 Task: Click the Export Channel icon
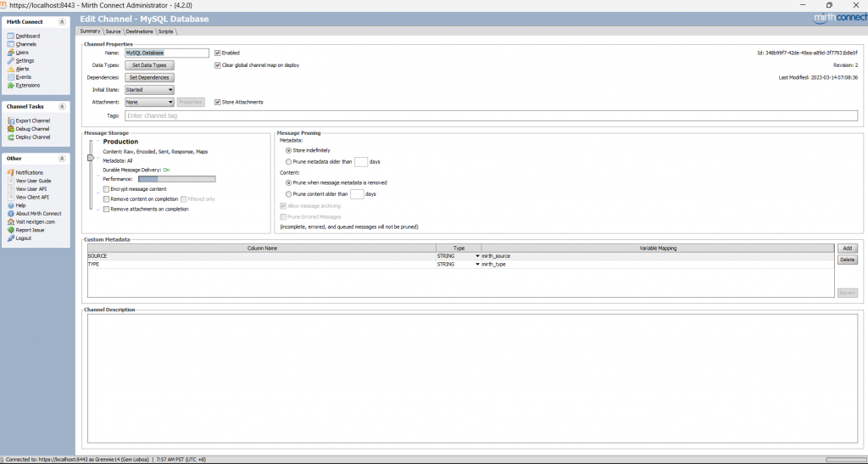click(10, 120)
